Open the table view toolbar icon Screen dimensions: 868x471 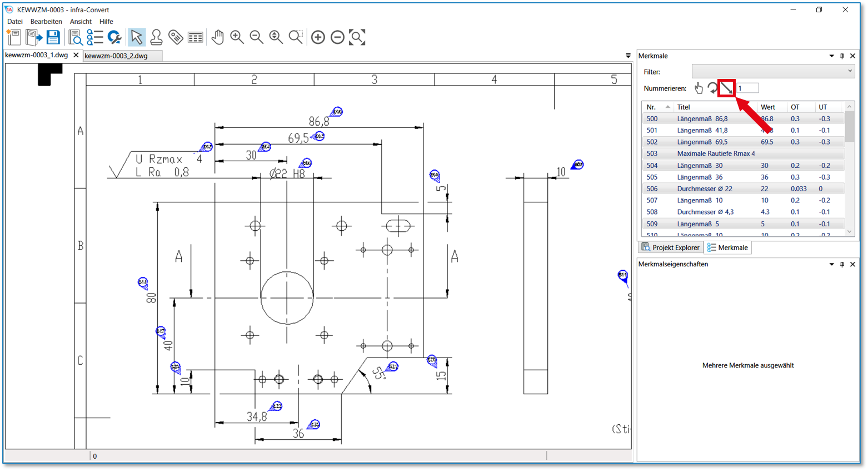(x=195, y=37)
